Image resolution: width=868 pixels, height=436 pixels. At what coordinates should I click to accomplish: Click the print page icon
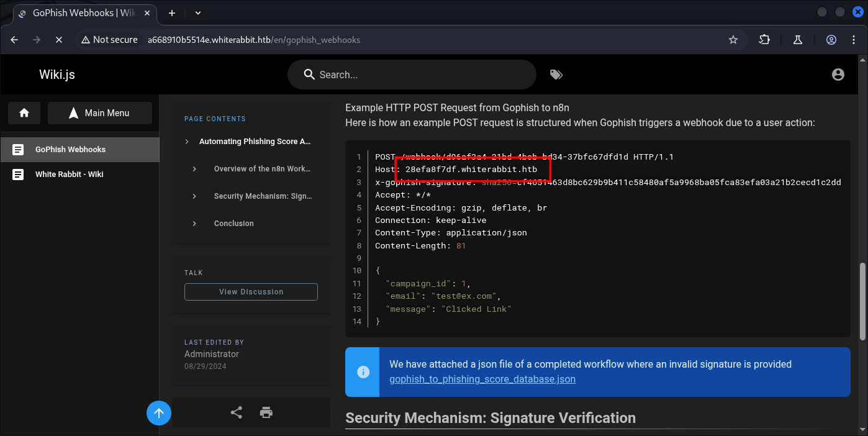[x=266, y=412]
